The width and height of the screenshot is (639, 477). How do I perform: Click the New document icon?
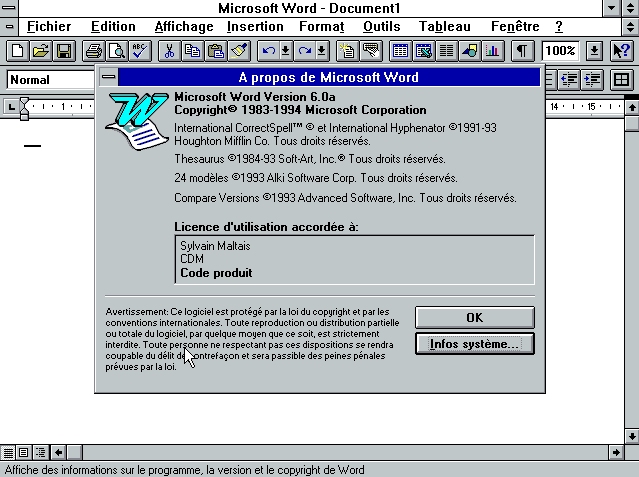click(x=18, y=51)
